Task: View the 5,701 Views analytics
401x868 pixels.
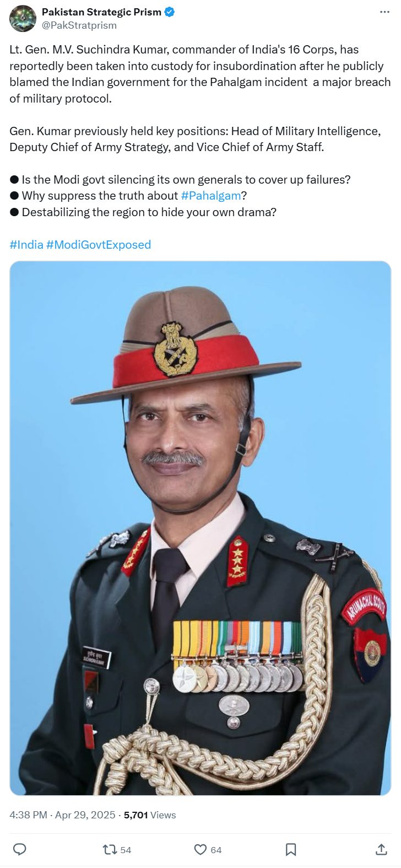Action: [150, 815]
